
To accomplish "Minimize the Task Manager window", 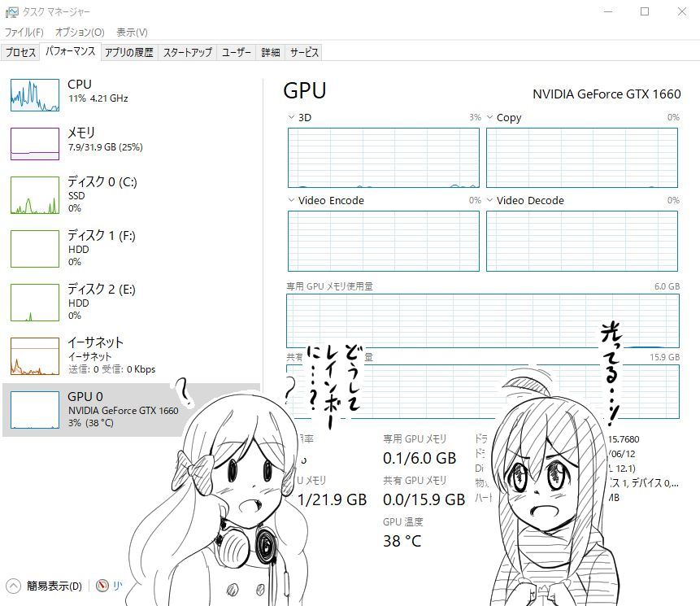I will [608, 11].
